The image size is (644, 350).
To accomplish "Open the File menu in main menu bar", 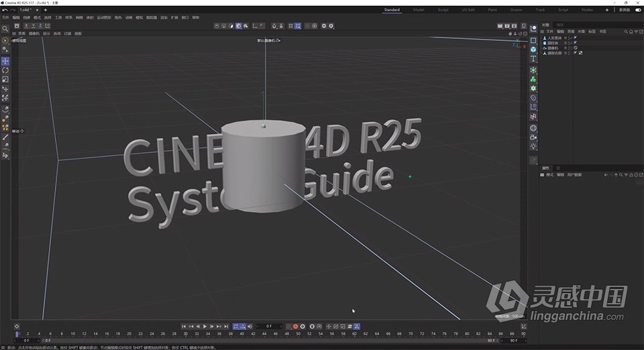I will (x=5, y=17).
